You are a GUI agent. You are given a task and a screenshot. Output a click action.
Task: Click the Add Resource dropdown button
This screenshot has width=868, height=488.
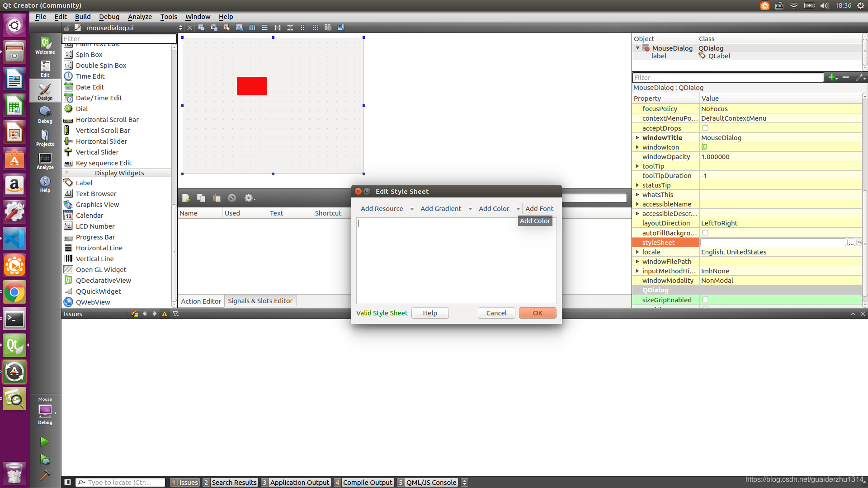(x=411, y=208)
